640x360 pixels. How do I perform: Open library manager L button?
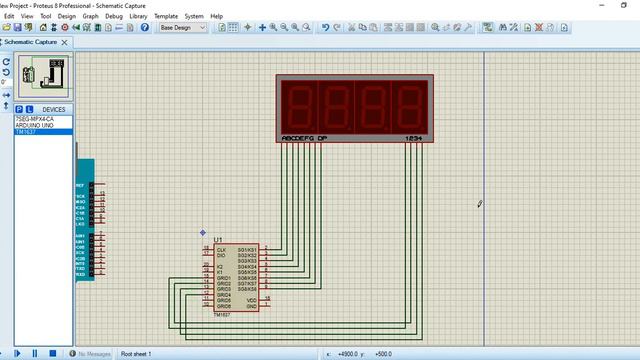(x=29, y=109)
